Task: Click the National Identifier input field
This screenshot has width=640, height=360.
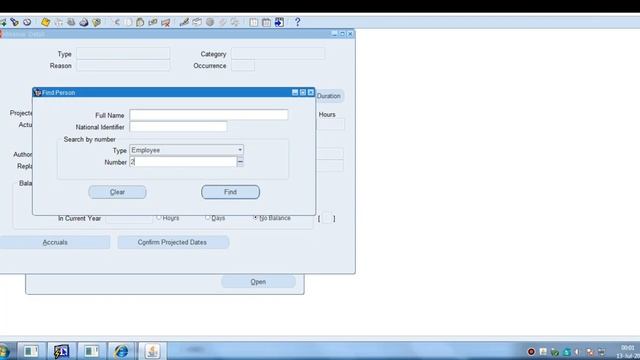Action: pyautogui.click(x=178, y=127)
